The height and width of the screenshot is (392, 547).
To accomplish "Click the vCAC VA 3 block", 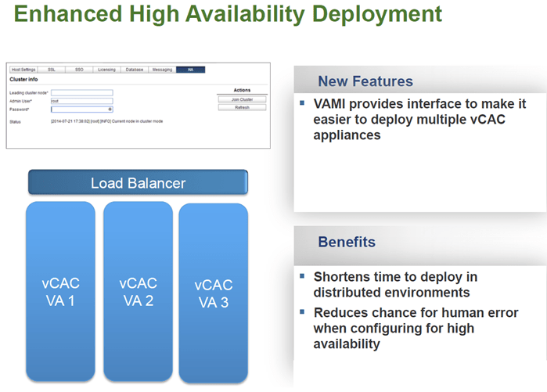I will click(213, 293).
